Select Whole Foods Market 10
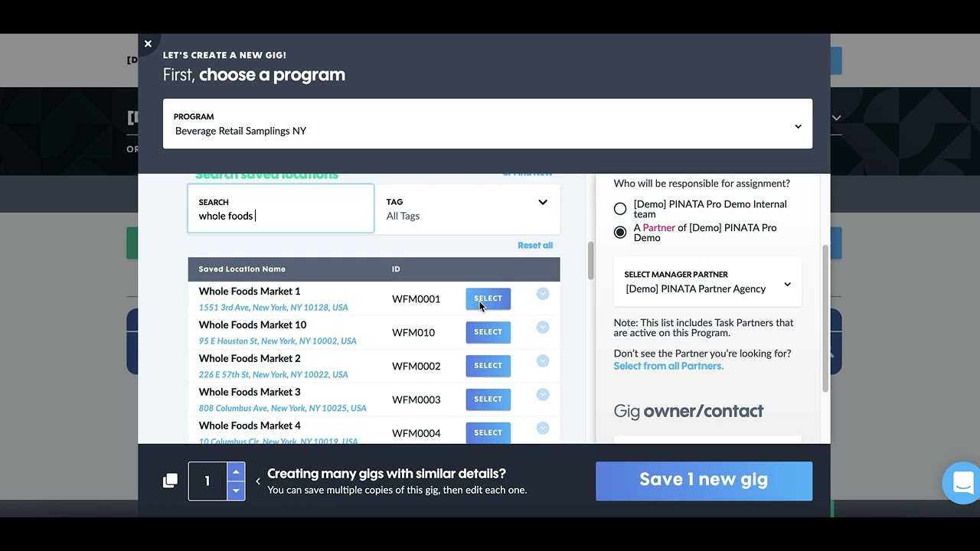The width and height of the screenshot is (980, 551). pyautogui.click(x=488, y=332)
